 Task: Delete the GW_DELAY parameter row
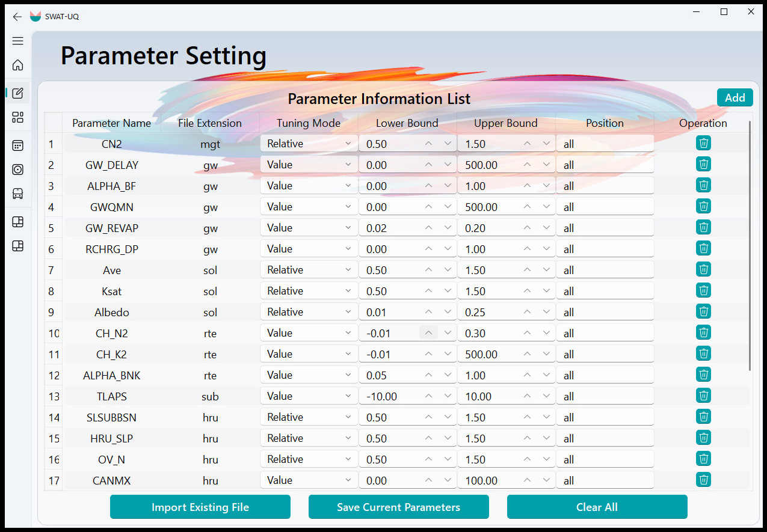coord(703,164)
